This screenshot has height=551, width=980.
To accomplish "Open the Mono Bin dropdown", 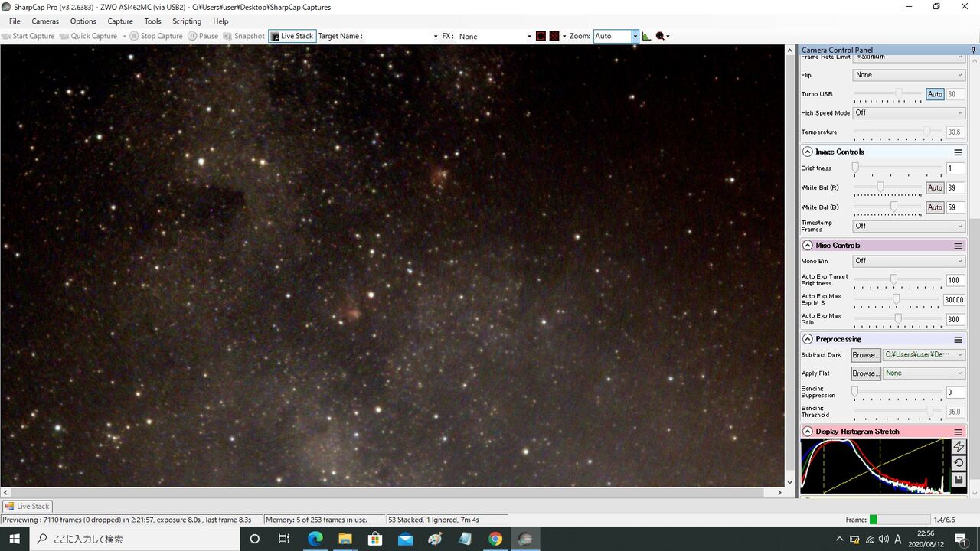I will coord(909,261).
